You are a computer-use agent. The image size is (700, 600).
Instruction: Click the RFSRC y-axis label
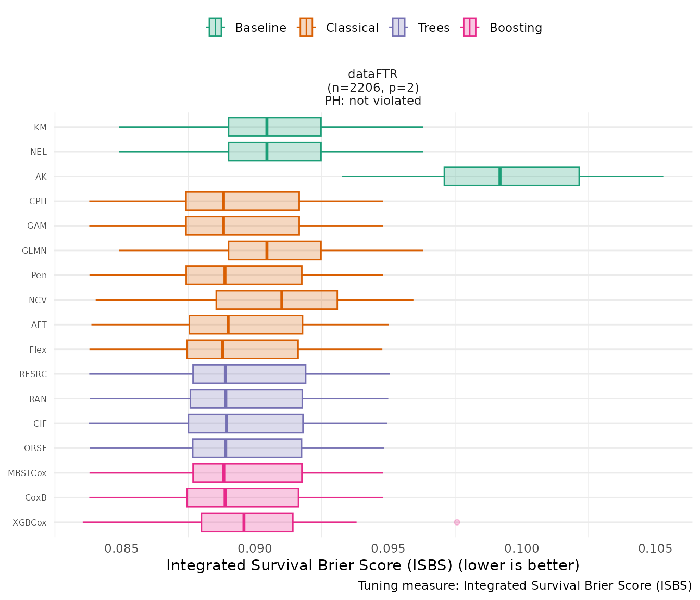tap(33, 374)
